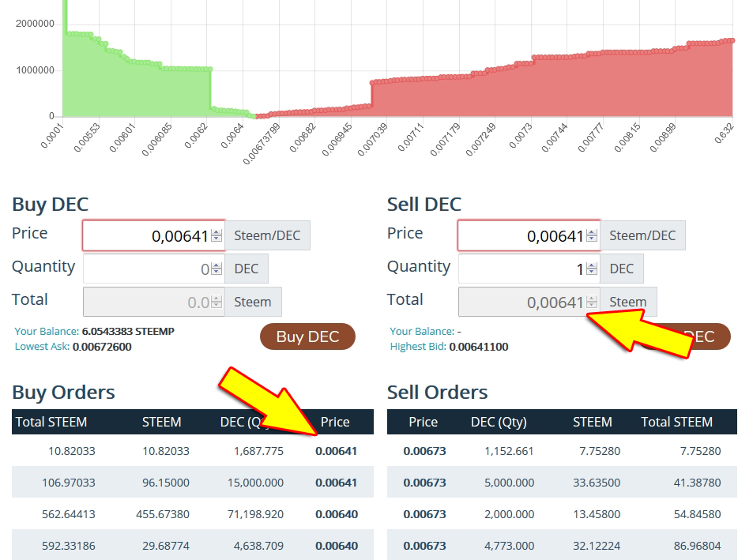Click the Buy DEC price input field
The image size is (753, 560).
[146, 235]
